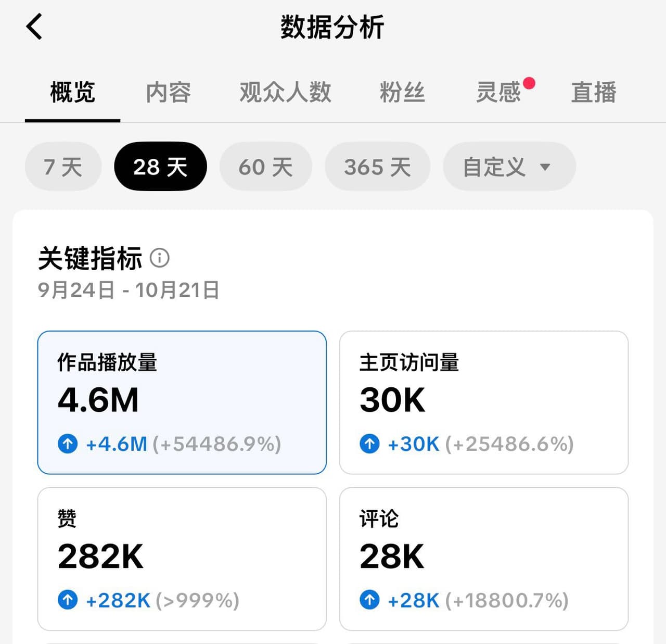Screen dimensions: 666x644
Task: Select the 赞 282K metric card
Action: (x=182, y=559)
